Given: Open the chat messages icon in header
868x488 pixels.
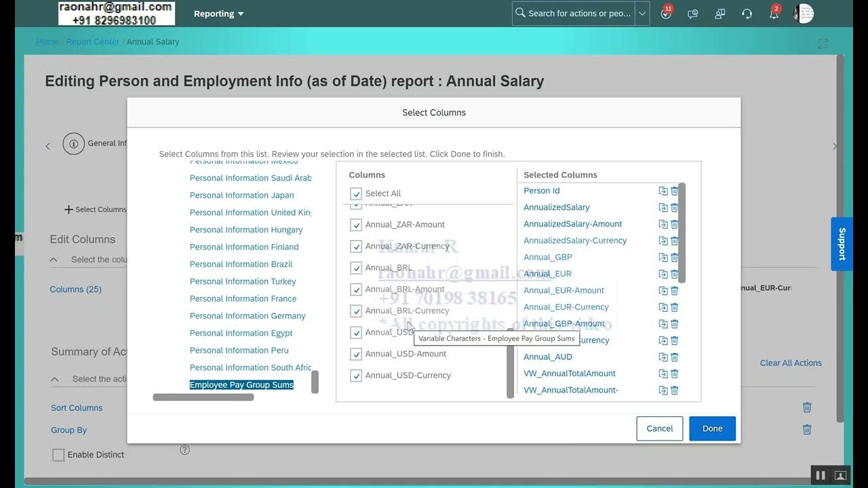Looking at the screenshot, I should (693, 14).
